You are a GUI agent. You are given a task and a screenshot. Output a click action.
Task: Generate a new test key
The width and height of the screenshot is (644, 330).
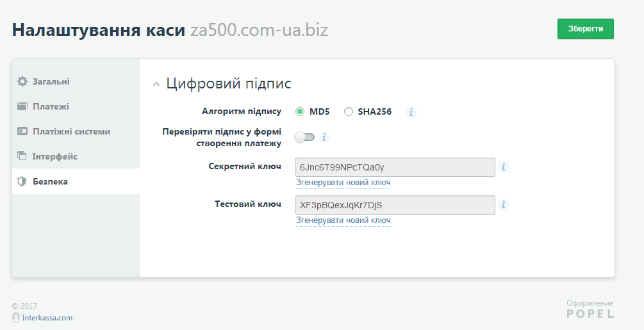343,220
